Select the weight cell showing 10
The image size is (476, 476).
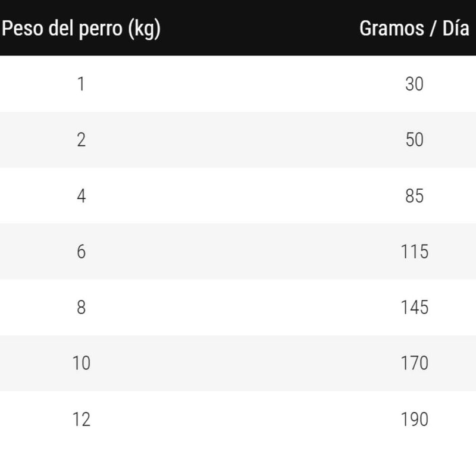pyautogui.click(x=81, y=363)
